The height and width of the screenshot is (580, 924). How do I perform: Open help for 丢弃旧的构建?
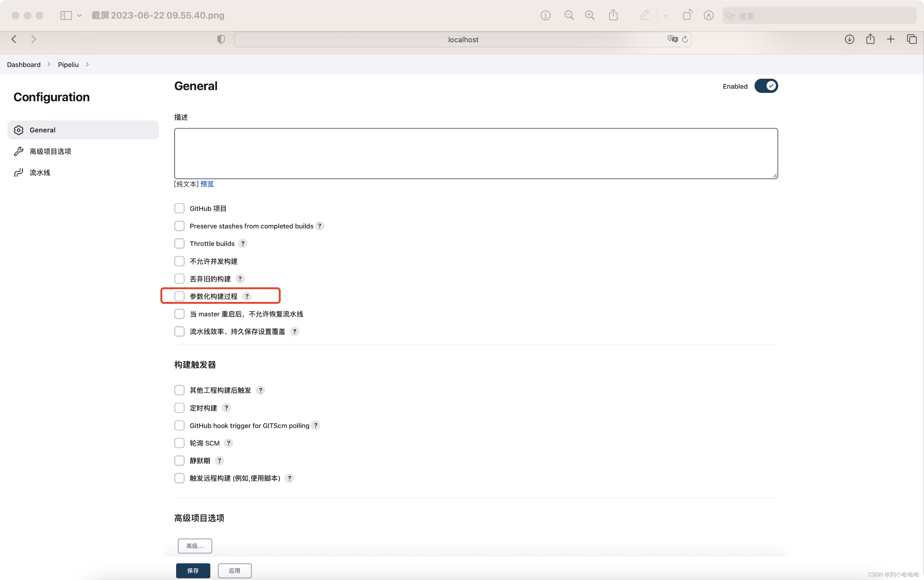click(240, 279)
